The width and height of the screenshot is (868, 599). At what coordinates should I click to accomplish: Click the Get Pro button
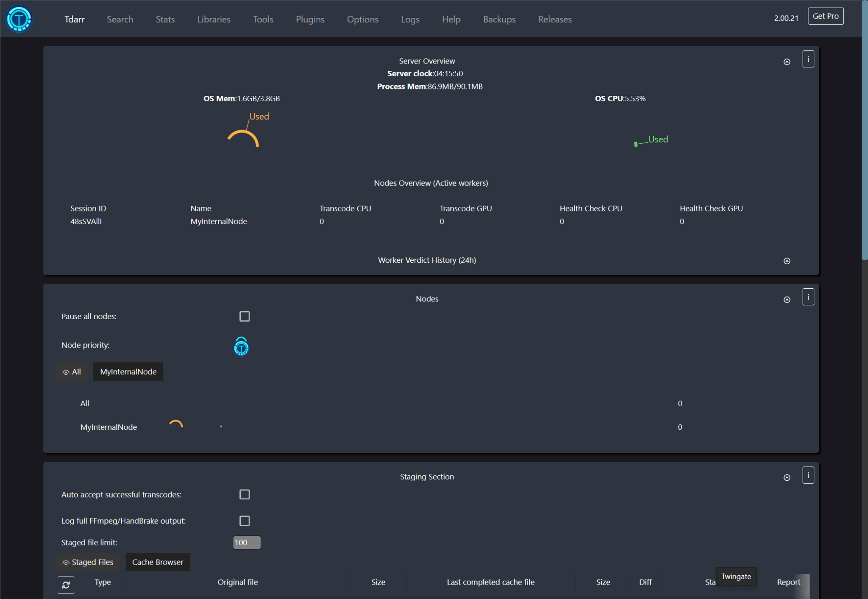[825, 16]
